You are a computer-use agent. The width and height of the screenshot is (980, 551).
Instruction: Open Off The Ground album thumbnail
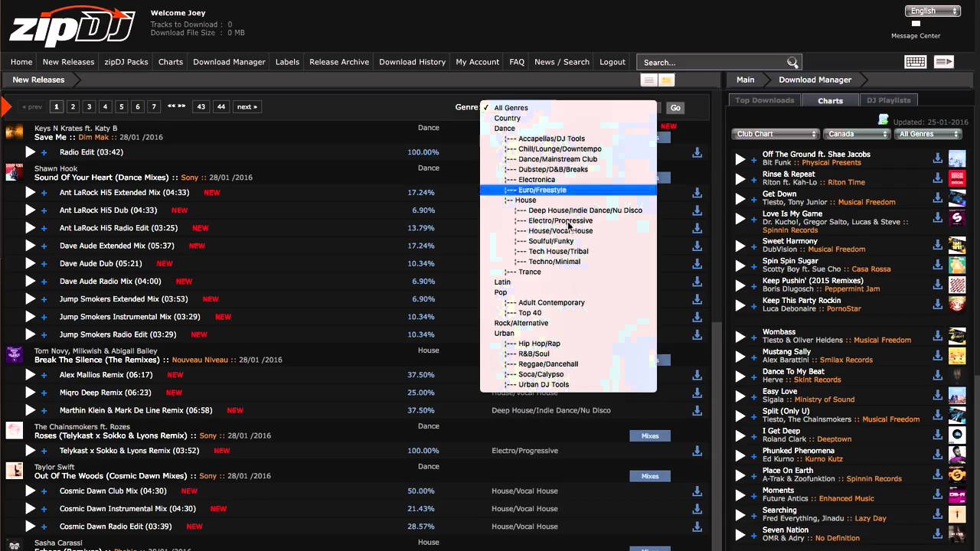957,158
